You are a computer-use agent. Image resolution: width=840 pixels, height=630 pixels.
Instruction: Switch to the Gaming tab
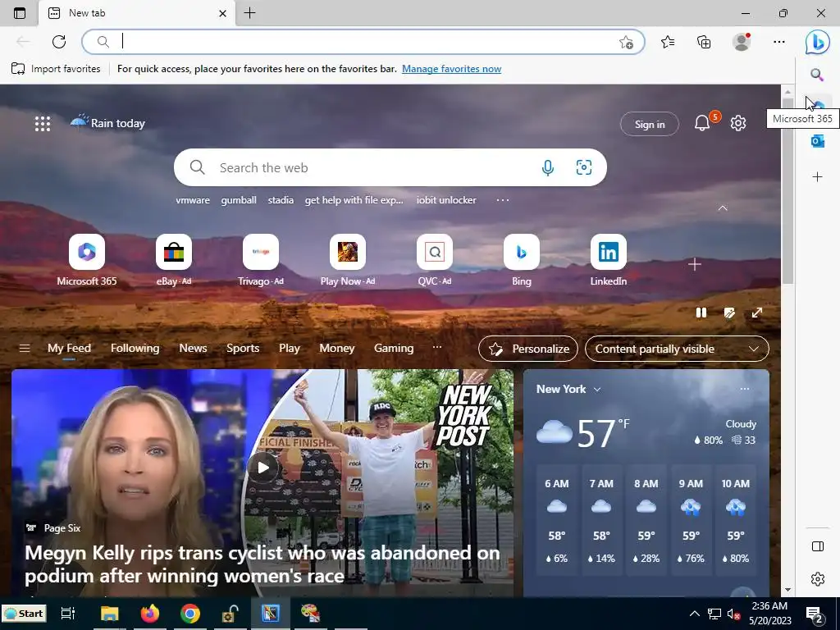pyautogui.click(x=394, y=348)
